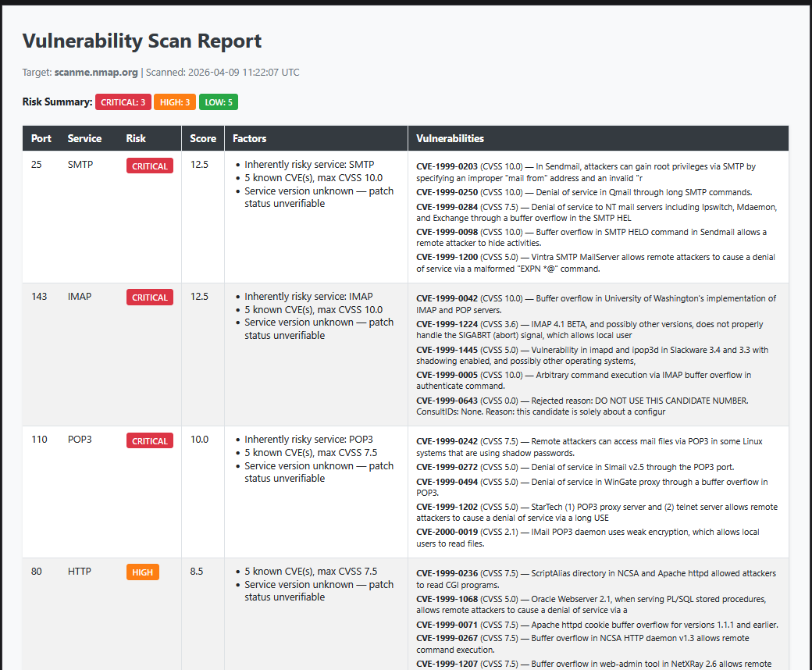Click the Service column header
Screen dimensions: 812x670
click(x=84, y=139)
